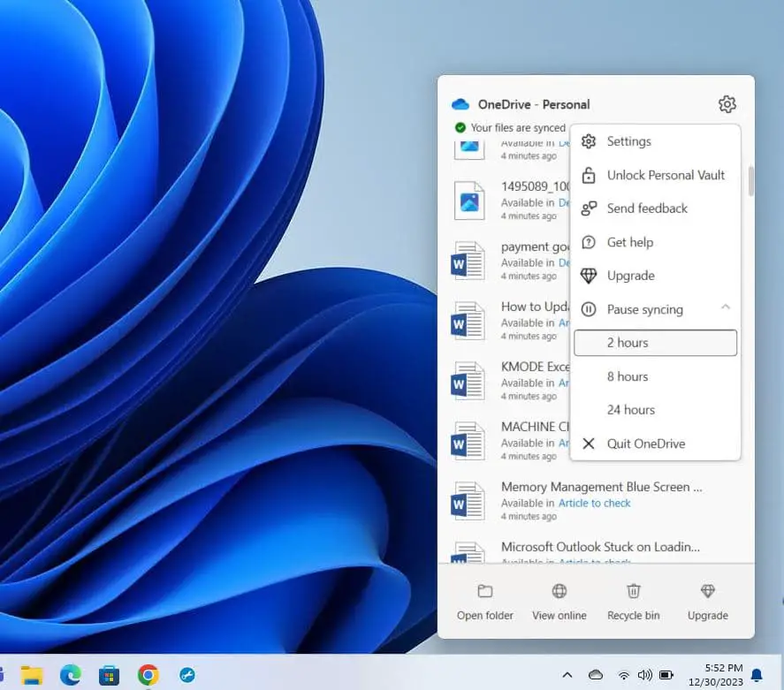This screenshot has width=784, height=690.
Task: Click the battery status tray icon
Action: tap(666, 675)
